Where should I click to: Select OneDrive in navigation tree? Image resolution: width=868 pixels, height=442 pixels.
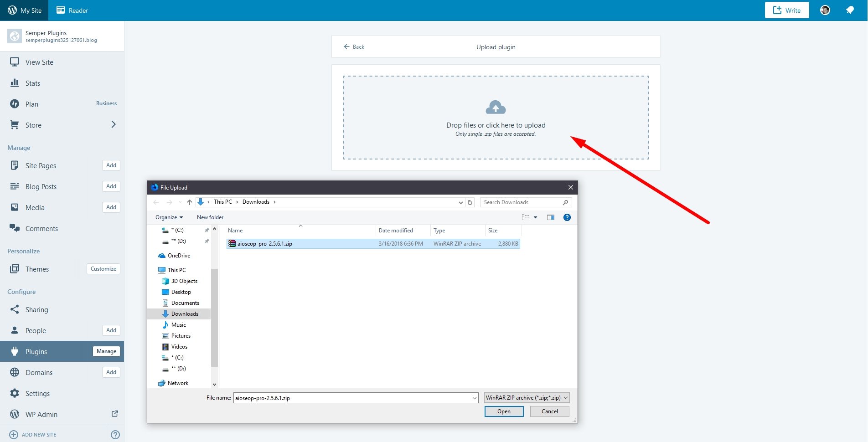179,256
